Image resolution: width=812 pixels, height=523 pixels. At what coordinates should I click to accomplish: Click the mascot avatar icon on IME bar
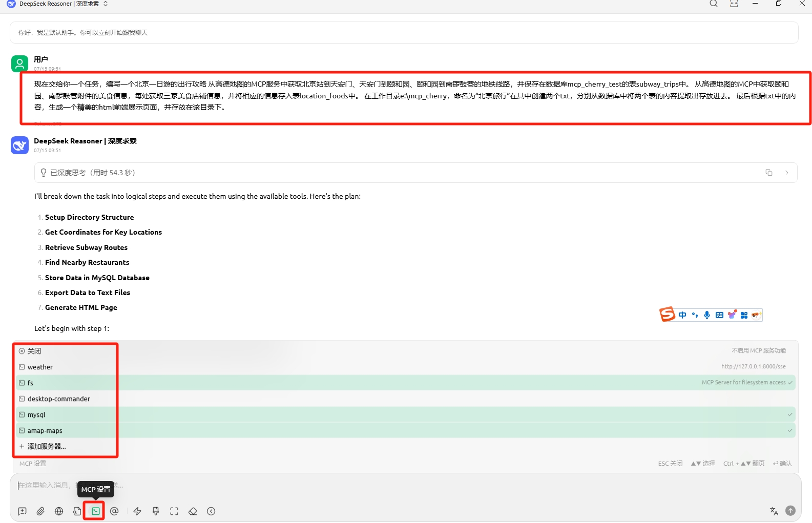[756, 315]
